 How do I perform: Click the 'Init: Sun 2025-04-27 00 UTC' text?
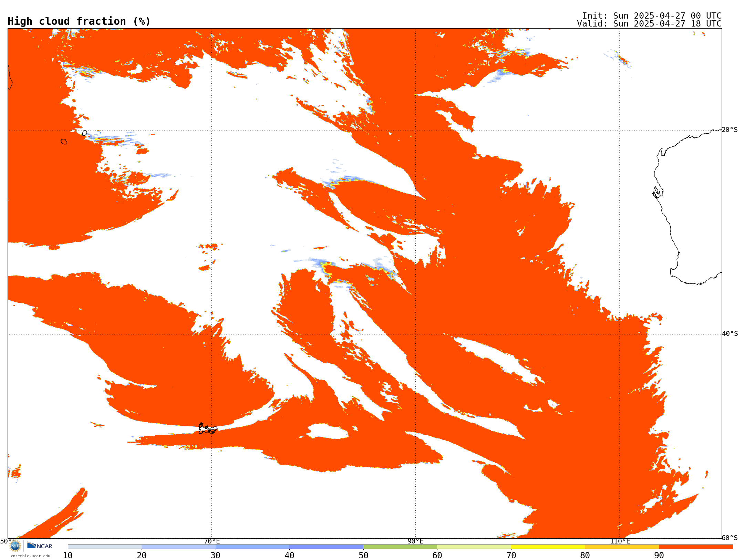click(x=652, y=16)
